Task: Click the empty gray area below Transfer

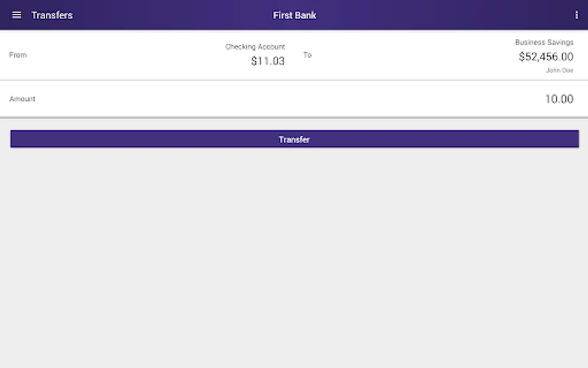Action: click(294, 258)
